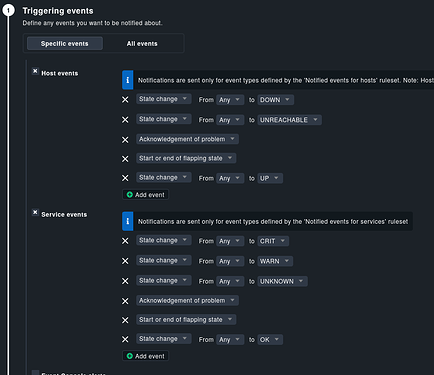
Task: Open the From Any dropdown in OK row
Action: click(x=230, y=340)
